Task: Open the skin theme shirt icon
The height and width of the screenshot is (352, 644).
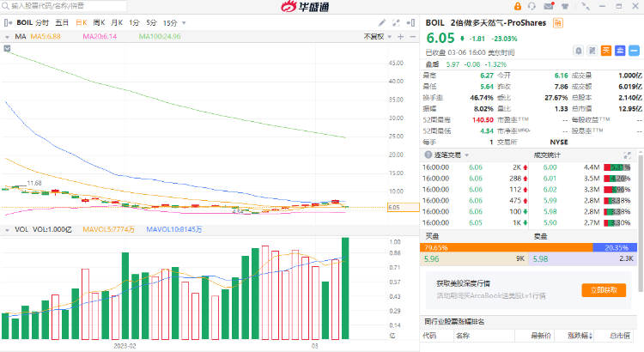Action: pyautogui.click(x=565, y=6)
